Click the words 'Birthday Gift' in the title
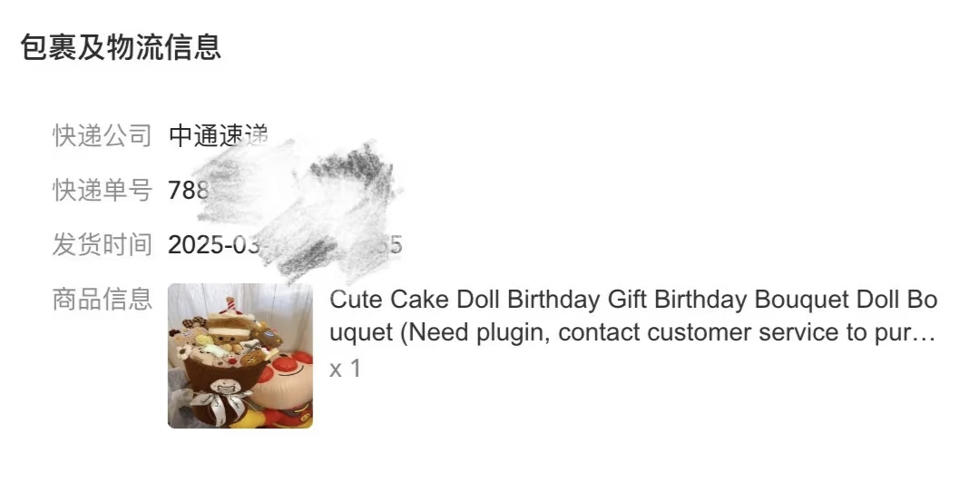Image resolution: width=980 pixels, height=503 pixels. click(567, 300)
